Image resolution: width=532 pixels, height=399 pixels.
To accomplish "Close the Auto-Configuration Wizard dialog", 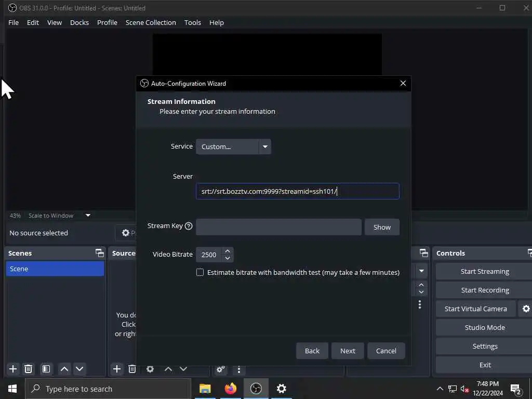I will pos(403,84).
